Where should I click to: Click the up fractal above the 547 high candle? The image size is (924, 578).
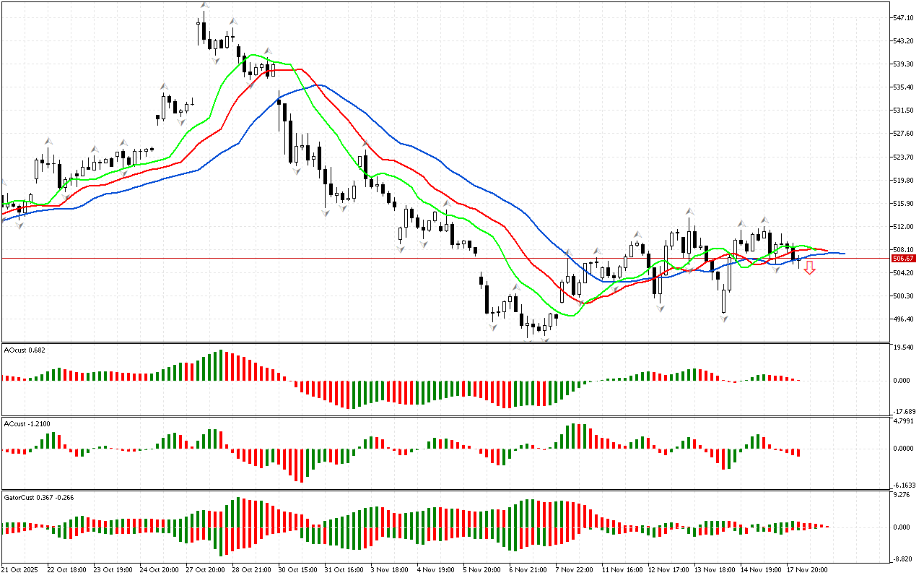click(204, 7)
